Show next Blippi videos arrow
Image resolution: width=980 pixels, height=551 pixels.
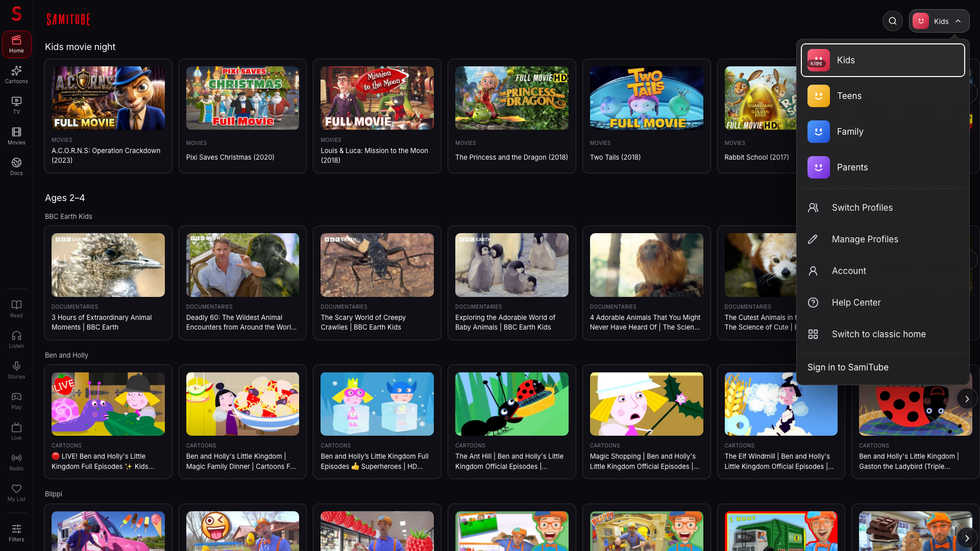[x=967, y=538]
